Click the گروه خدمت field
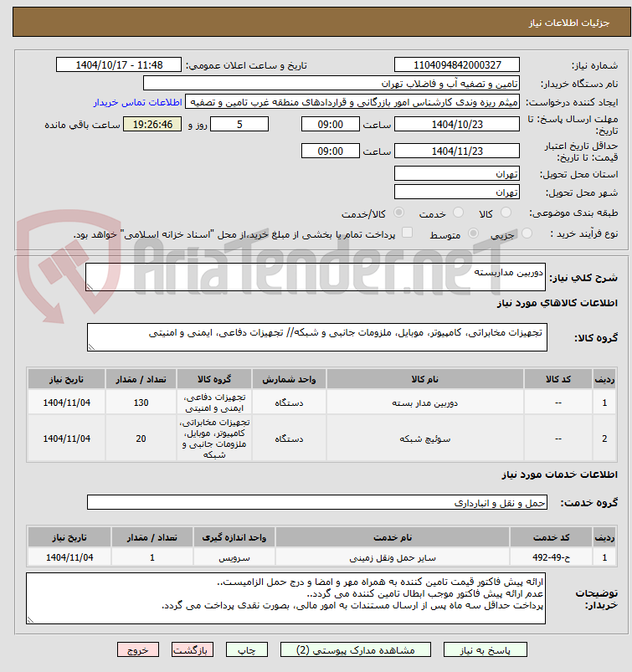The height and width of the screenshot is (672, 632). click(317, 502)
